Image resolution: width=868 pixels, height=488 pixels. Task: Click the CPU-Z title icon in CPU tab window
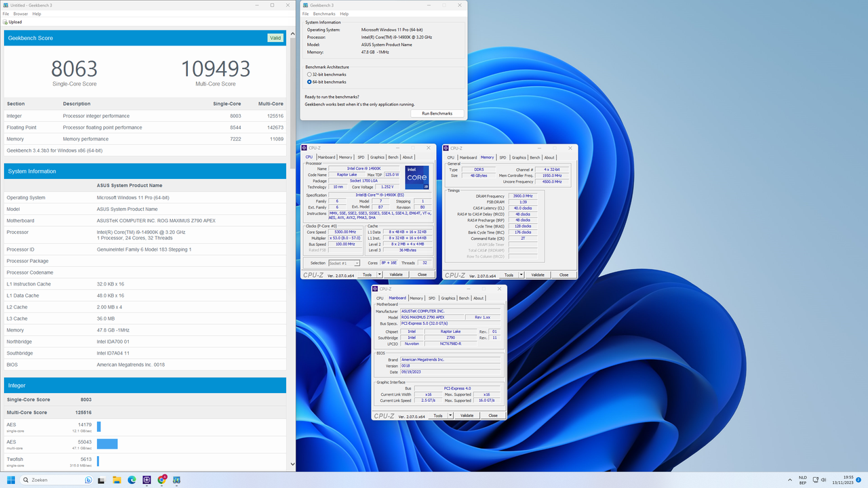coord(305,148)
